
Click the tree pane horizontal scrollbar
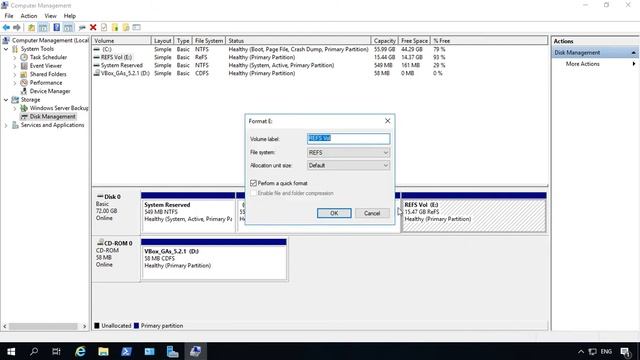(44, 327)
